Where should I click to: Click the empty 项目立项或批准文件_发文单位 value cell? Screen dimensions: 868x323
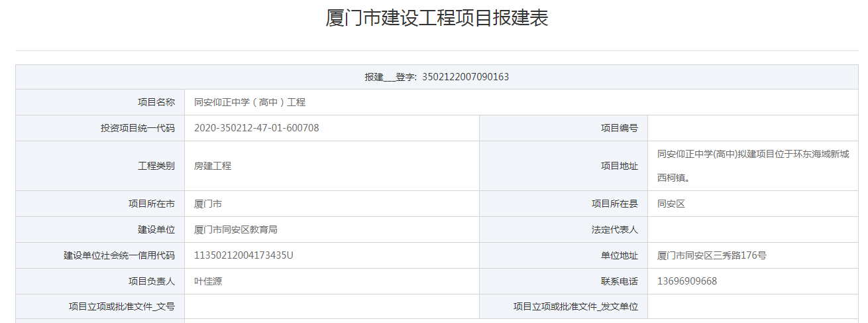[x=753, y=306]
